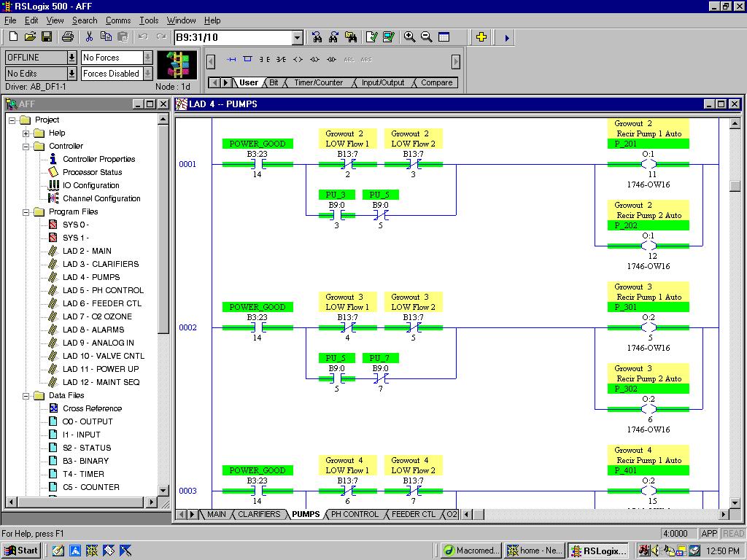Click the yellow plus toolbar icon
747x560 pixels.
tap(481, 36)
